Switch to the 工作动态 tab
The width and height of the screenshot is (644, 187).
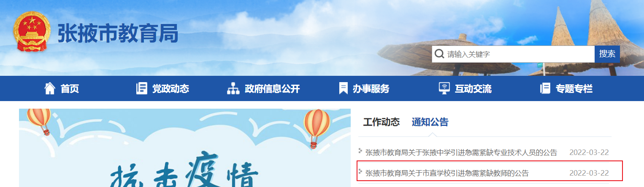(381, 122)
